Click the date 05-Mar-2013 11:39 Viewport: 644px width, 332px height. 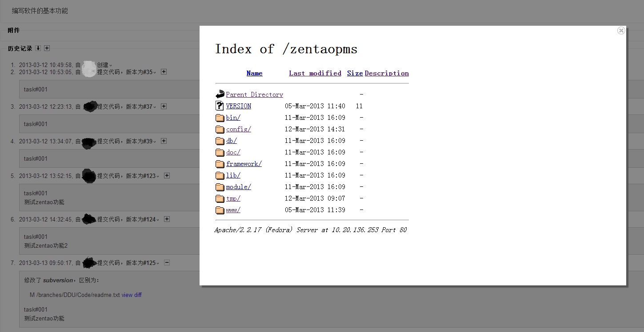pos(315,210)
